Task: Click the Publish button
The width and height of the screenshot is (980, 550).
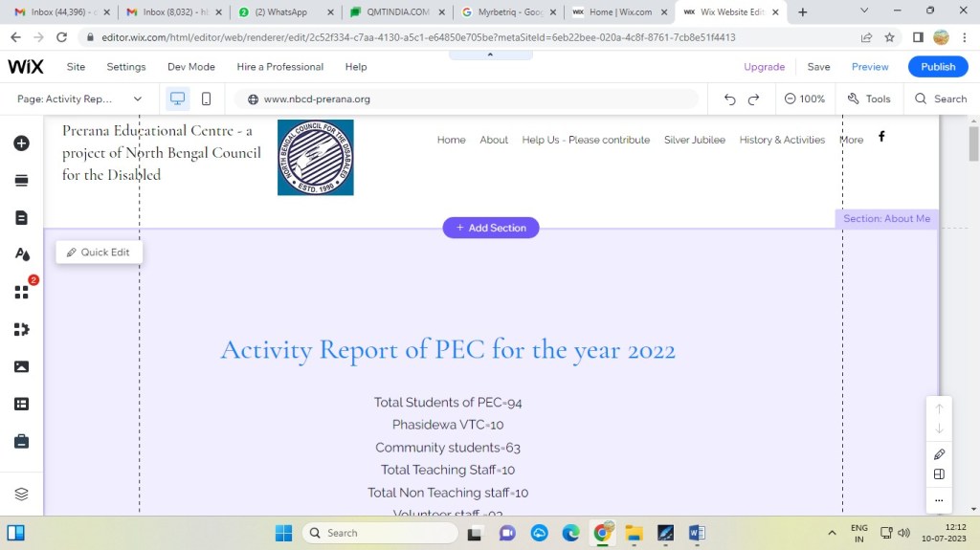Action: (x=938, y=67)
